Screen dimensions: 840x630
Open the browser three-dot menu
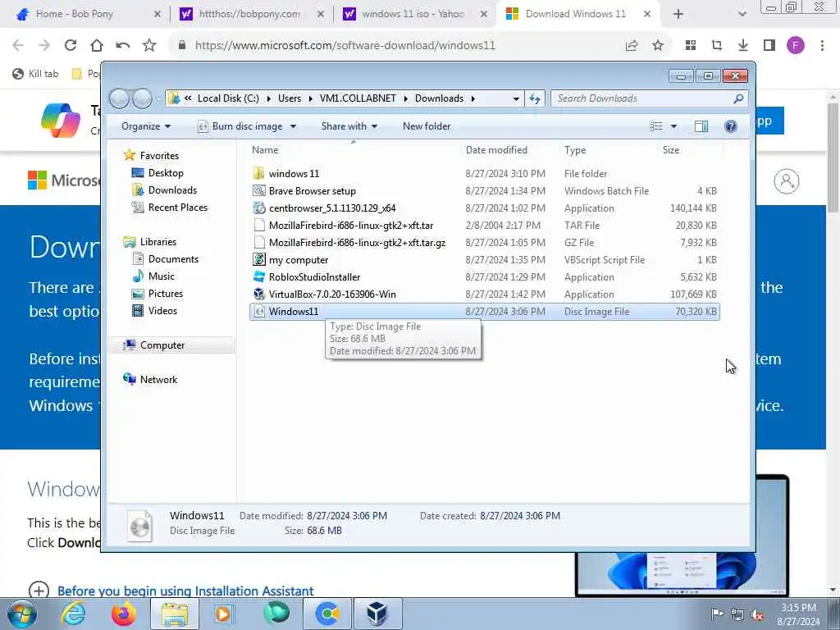point(822,46)
